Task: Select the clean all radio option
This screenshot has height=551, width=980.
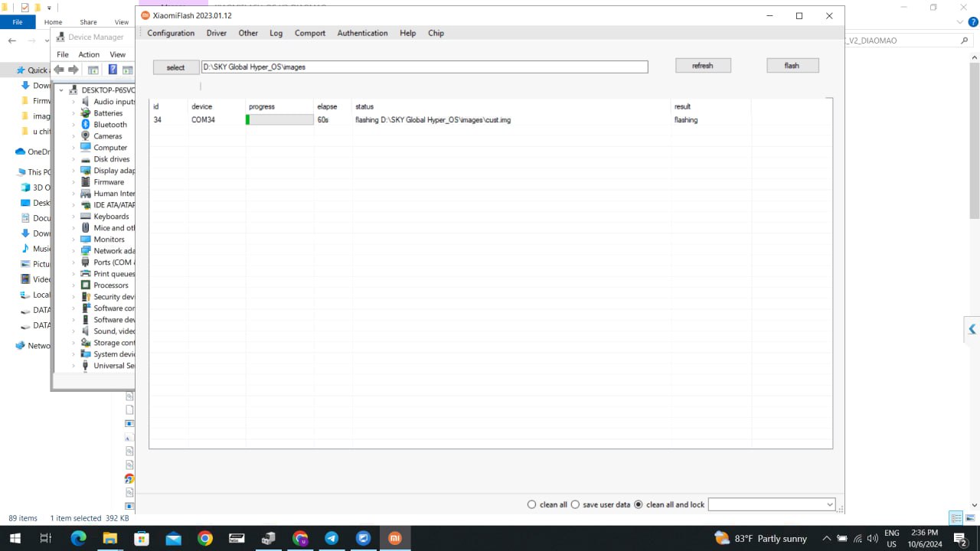Action: (x=547, y=504)
